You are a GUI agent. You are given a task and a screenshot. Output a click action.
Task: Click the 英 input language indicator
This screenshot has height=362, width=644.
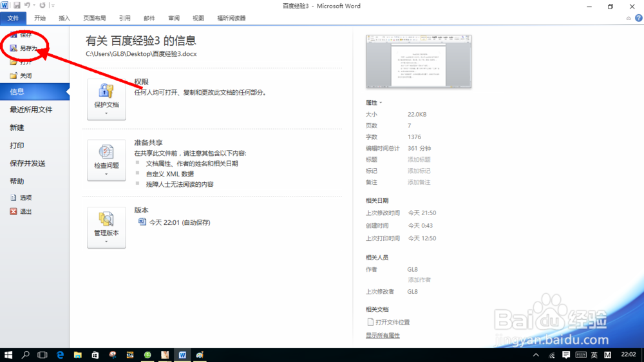594,355
